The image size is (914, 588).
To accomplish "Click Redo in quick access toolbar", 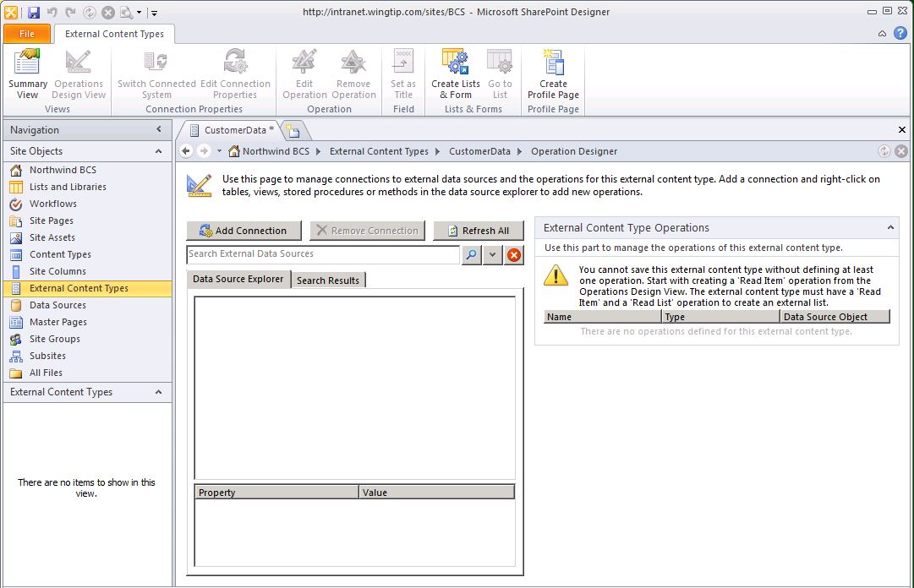I will [x=70, y=12].
